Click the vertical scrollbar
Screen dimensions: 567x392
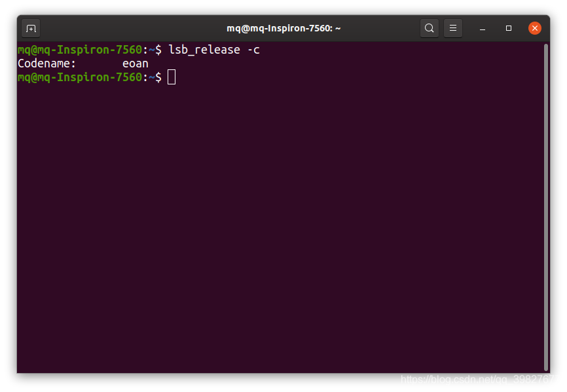[545, 207]
